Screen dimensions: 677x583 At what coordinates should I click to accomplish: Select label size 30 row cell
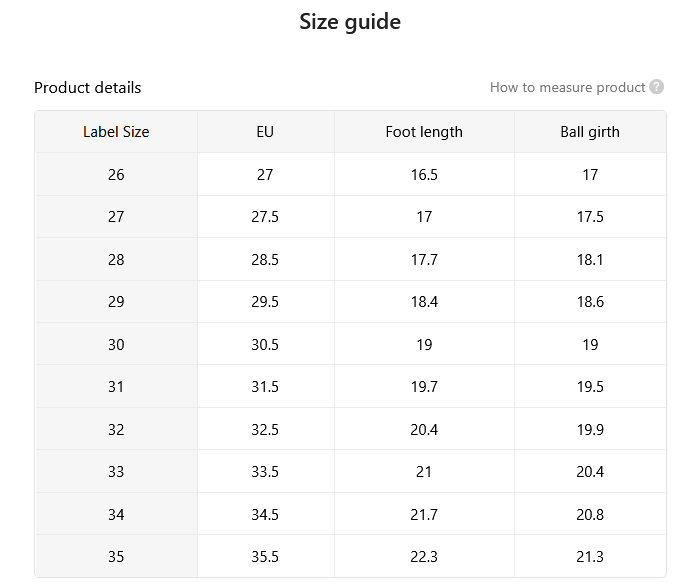[x=116, y=345]
